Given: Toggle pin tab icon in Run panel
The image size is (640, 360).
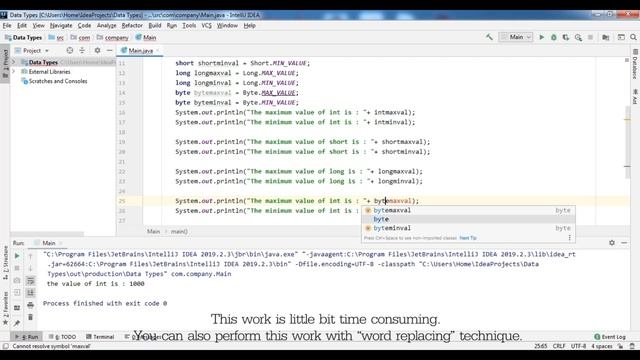Looking at the screenshot, I should point(17,323).
